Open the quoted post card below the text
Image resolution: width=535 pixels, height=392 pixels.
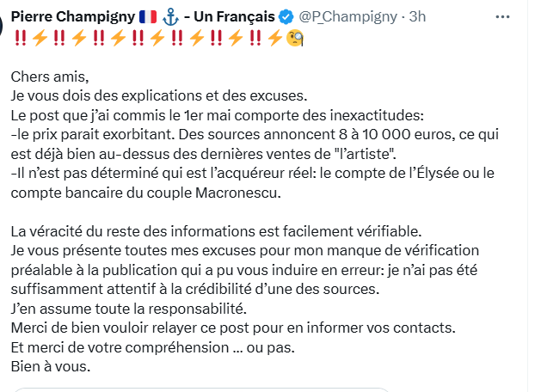pos(258,387)
